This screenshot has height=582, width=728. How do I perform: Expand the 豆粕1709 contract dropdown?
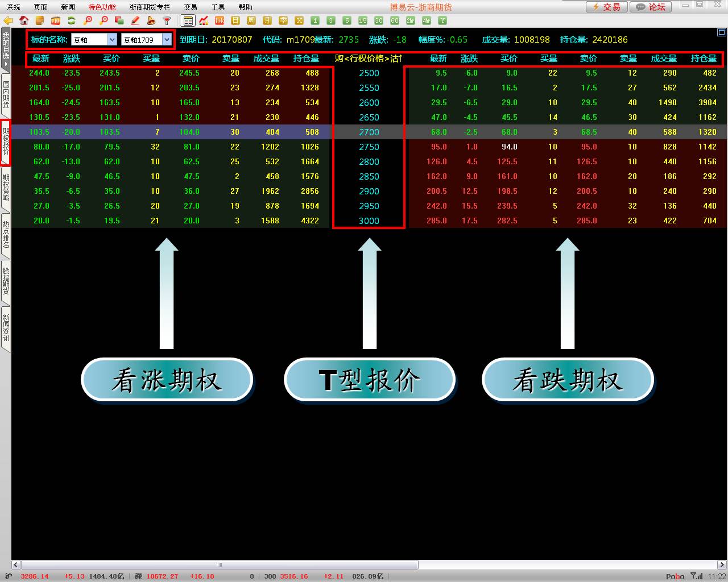click(x=167, y=40)
